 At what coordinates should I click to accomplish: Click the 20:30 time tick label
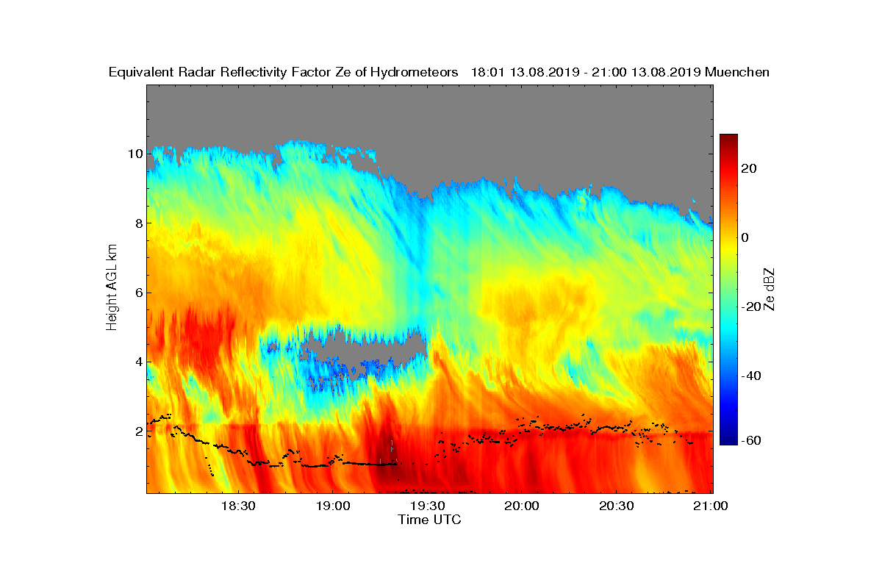(617, 506)
